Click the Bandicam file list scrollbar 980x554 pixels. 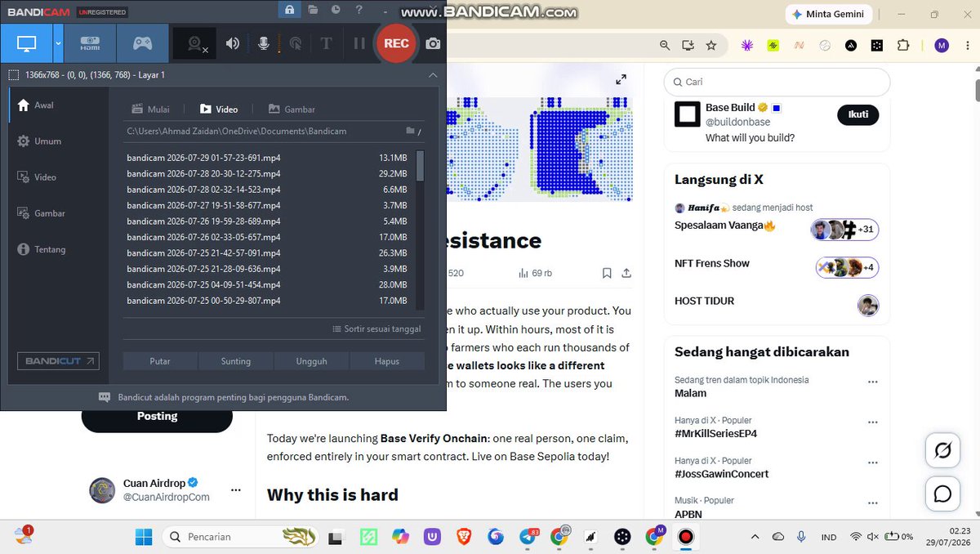[421, 165]
